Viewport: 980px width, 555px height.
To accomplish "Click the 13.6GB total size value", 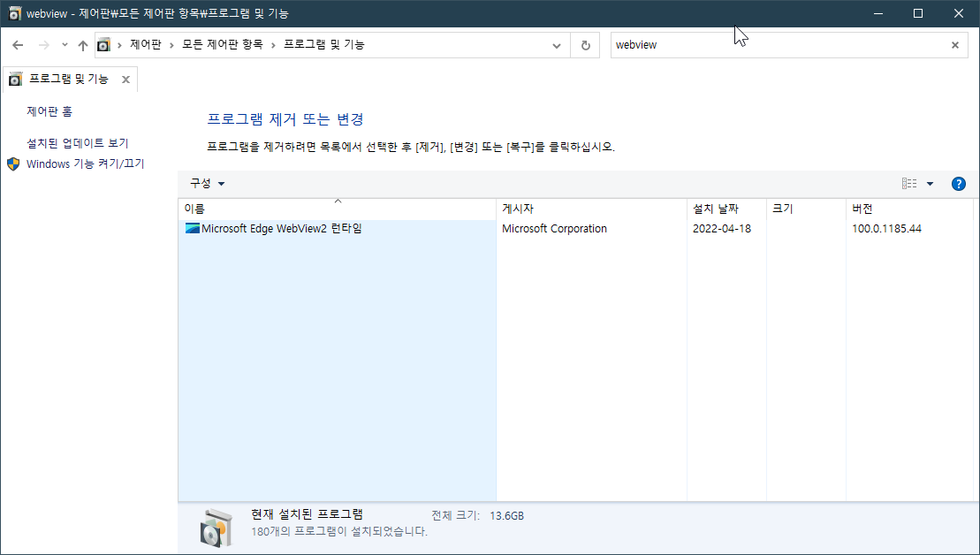I will (507, 516).
